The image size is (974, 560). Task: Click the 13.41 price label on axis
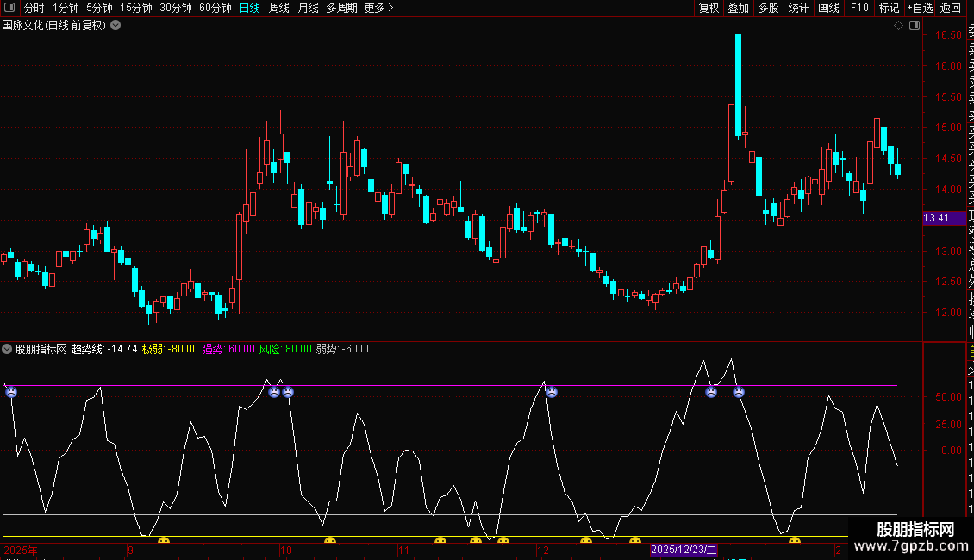pos(936,218)
